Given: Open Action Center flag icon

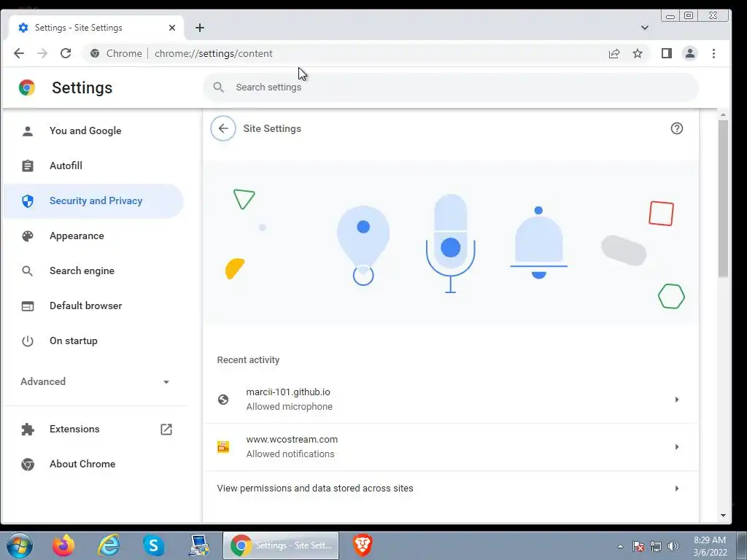Looking at the screenshot, I should (638, 546).
